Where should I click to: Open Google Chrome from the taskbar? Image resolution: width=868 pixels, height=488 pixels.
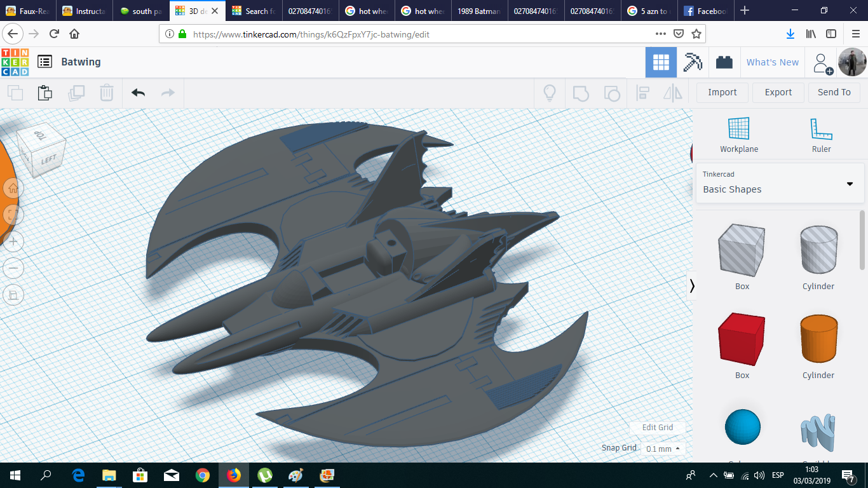click(x=203, y=475)
